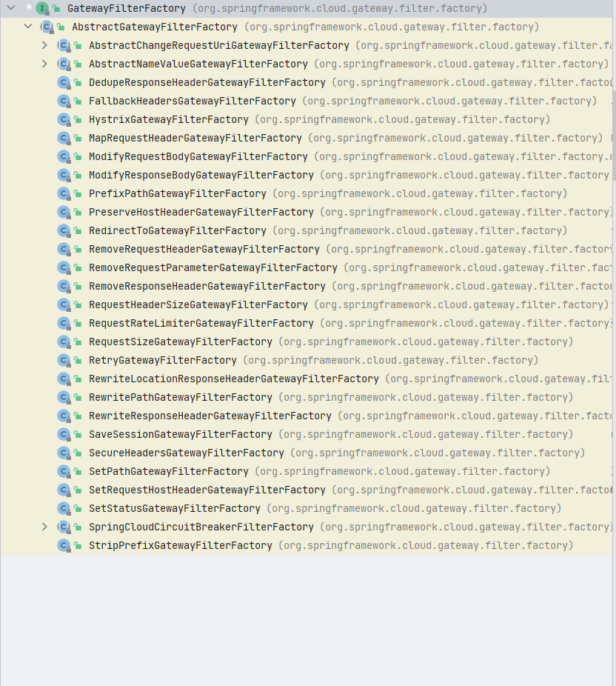Select RequestSizeGatewayFilterFactory class name
The width and height of the screenshot is (616, 686).
click(181, 342)
